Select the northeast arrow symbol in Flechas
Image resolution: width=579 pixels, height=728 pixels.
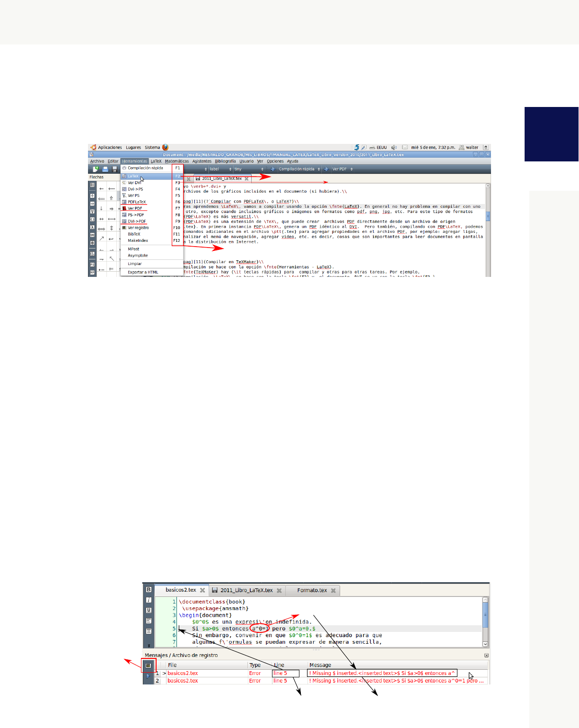click(101, 239)
